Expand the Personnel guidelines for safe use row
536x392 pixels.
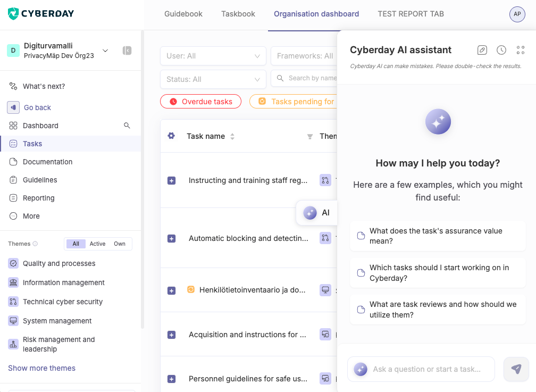pos(172,379)
